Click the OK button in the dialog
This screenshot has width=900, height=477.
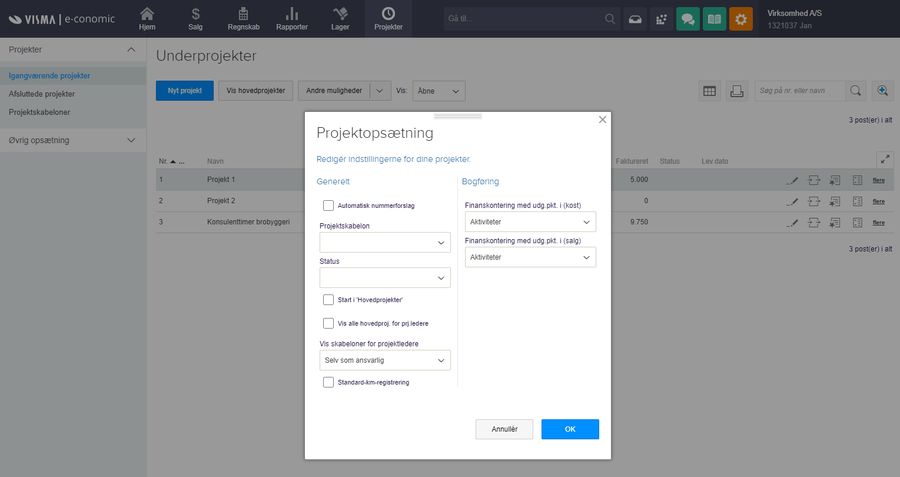coord(570,429)
